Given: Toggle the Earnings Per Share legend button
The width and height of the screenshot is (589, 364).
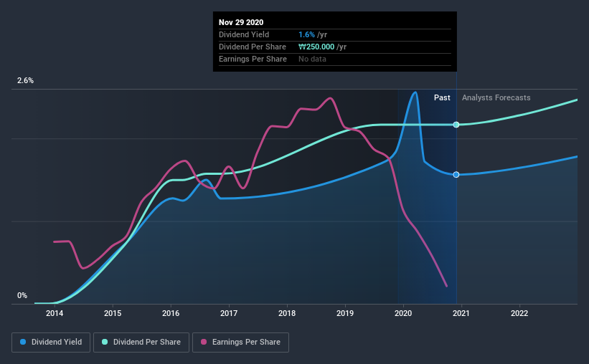Looking at the screenshot, I should [240, 343].
